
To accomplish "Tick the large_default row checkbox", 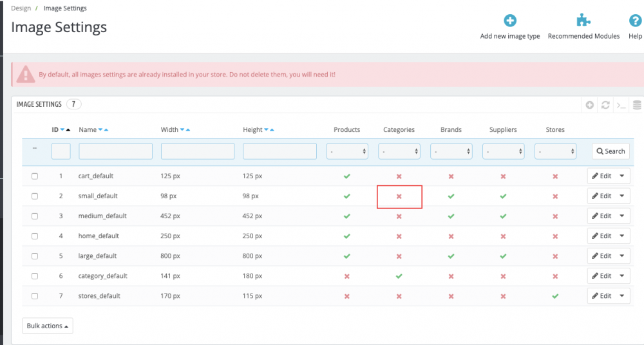I will 35,256.
